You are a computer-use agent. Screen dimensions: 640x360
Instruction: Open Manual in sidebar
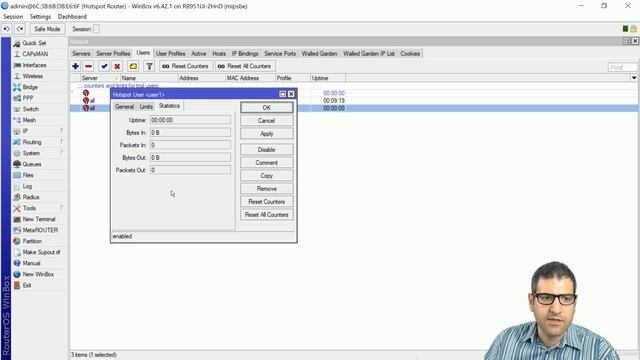tap(31, 263)
